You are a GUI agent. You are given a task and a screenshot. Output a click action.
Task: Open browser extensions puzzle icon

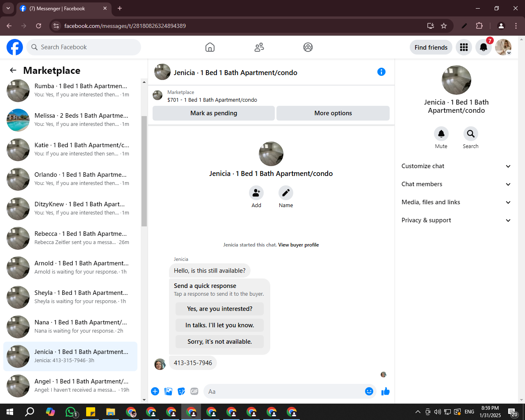click(x=479, y=26)
